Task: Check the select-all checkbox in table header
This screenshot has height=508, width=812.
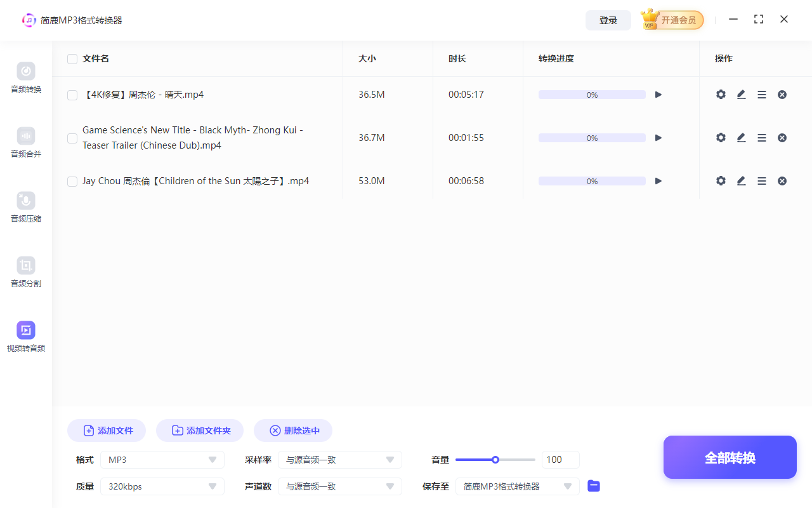Action: click(72, 58)
